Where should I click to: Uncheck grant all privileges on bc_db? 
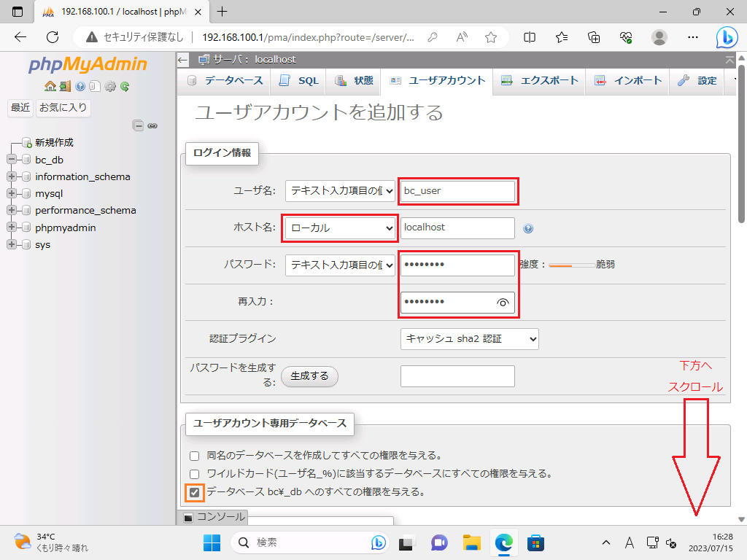(x=194, y=493)
